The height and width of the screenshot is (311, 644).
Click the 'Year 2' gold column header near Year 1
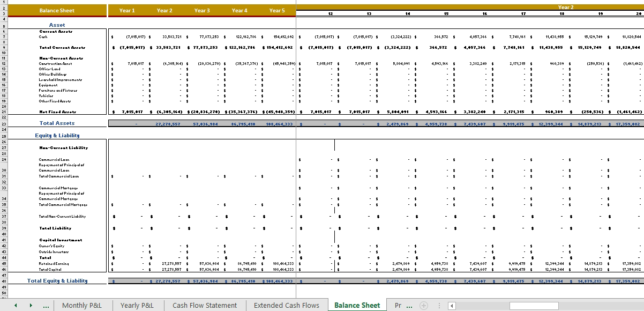(x=164, y=11)
